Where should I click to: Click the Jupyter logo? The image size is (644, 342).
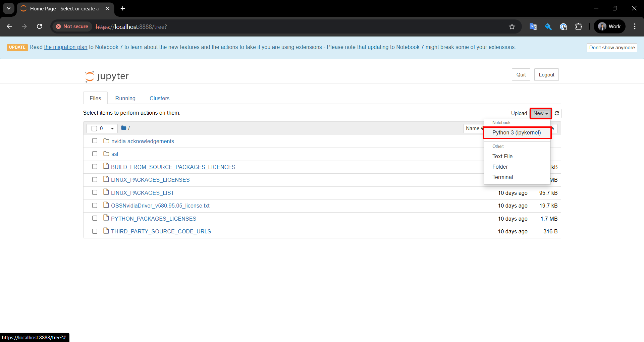tap(107, 76)
